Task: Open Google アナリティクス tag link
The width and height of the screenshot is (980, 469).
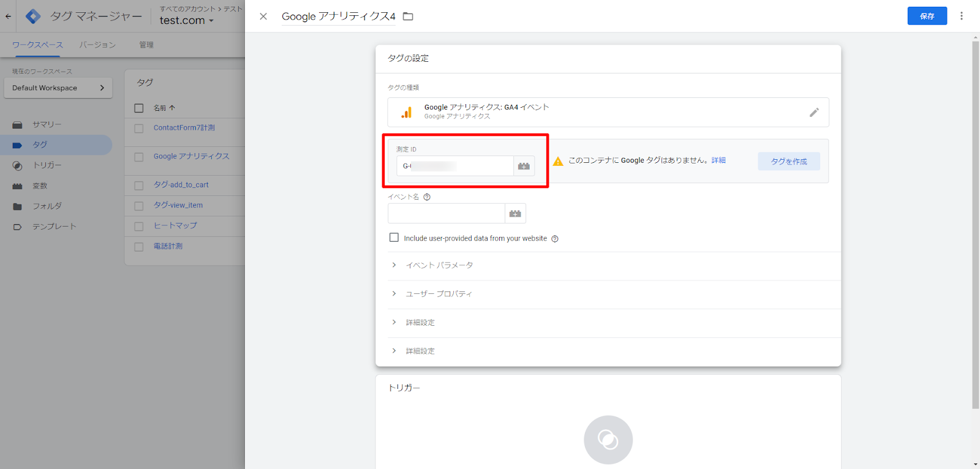Action: [x=192, y=156]
